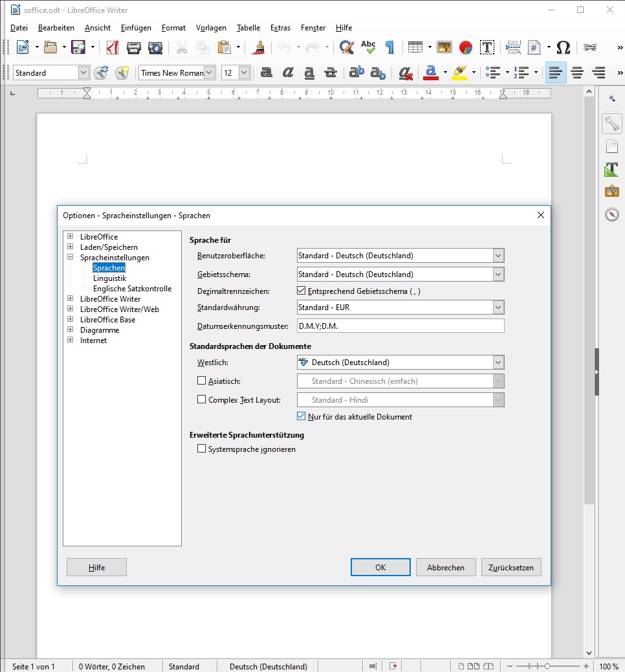Screen dimensions: 625x672
Task: Click the Insert Image toolbar icon
Action: click(444, 47)
